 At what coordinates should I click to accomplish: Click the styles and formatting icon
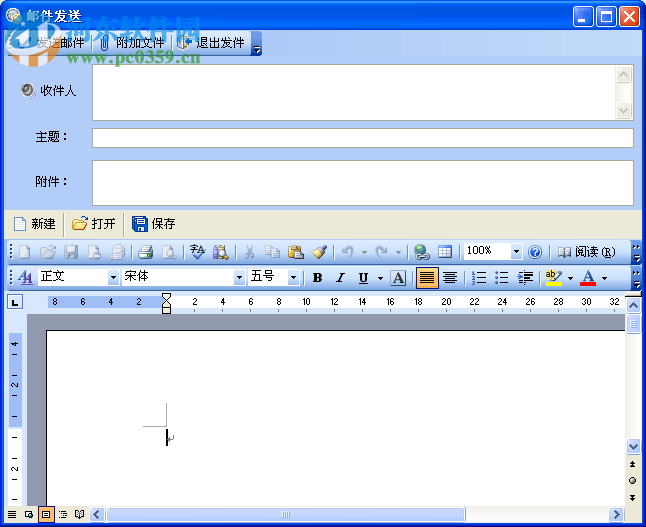26,278
